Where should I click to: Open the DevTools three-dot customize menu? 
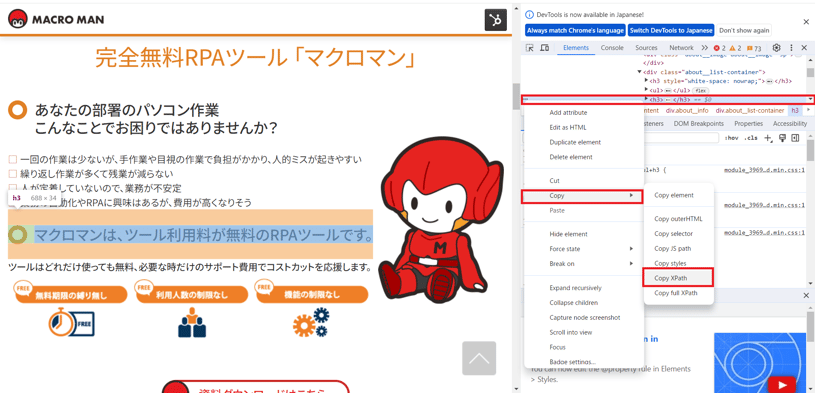(791, 47)
